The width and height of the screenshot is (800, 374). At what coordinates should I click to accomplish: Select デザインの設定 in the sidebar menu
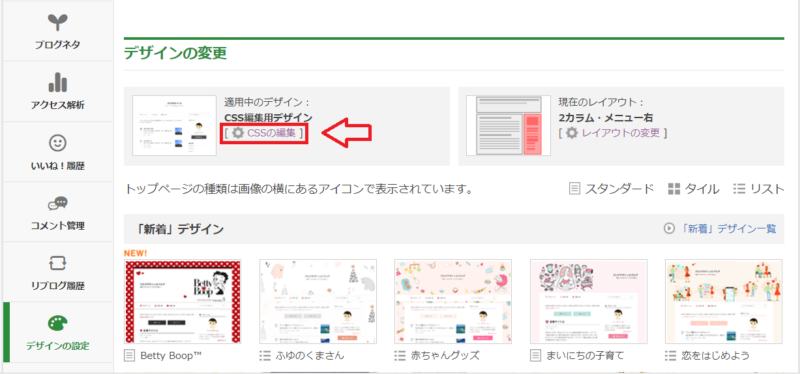[58, 332]
